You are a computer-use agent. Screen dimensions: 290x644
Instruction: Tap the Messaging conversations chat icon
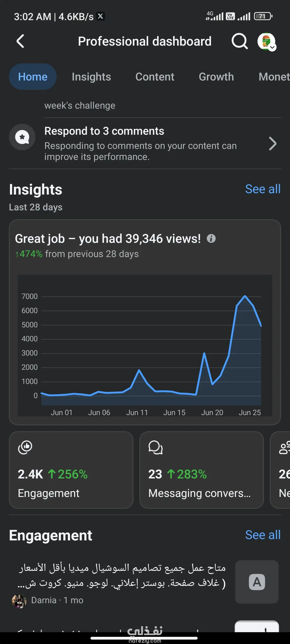pyautogui.click(x=155, y=447)
